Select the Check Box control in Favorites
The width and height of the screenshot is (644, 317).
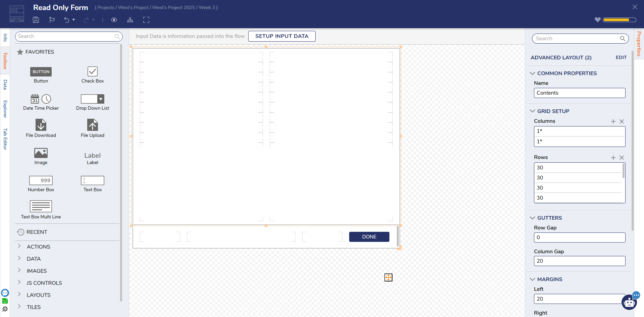point(93,74)
